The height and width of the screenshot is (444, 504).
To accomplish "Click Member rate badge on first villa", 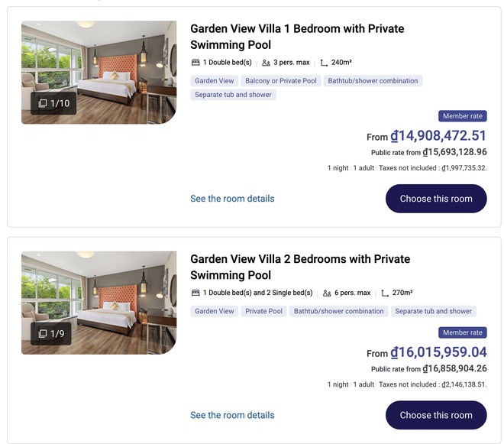I will pyautogui.click(x=462, y=116).
